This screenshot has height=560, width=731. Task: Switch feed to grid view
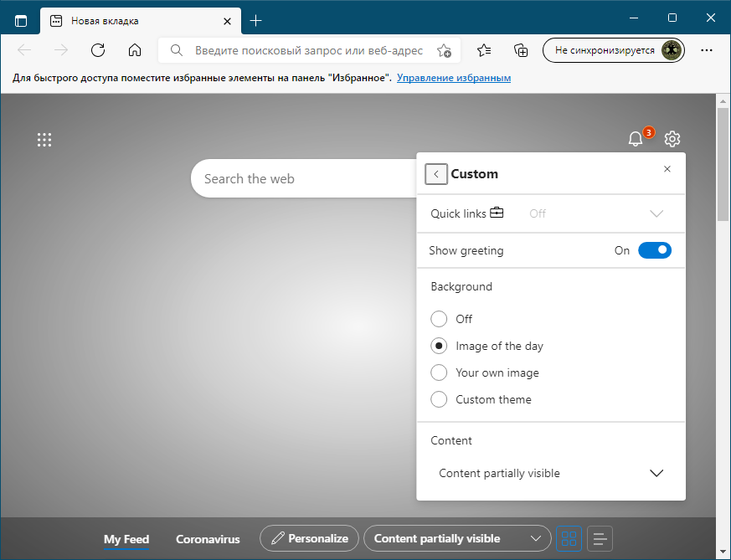pos(569,538)
